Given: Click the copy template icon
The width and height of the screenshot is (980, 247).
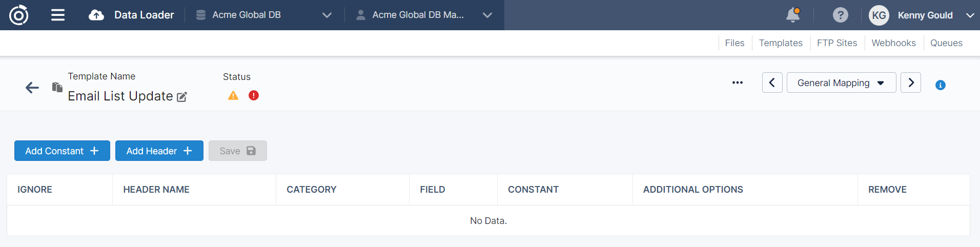Looking at the screenshot, I should pos(57,87).
